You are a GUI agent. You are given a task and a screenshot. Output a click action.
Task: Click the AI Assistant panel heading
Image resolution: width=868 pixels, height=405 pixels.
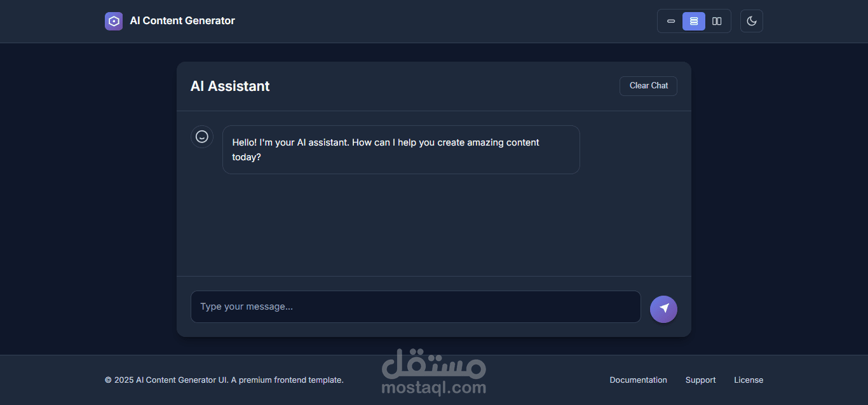[230, 86]
